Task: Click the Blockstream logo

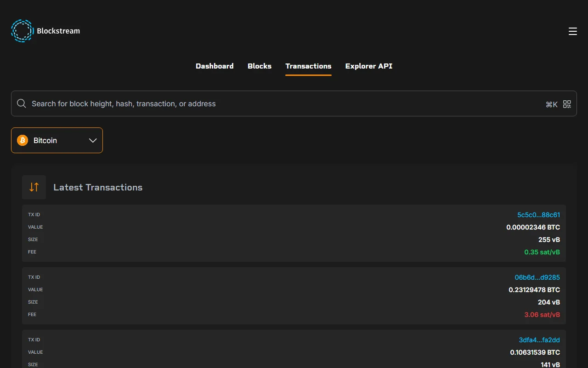Action: point(45,31)
